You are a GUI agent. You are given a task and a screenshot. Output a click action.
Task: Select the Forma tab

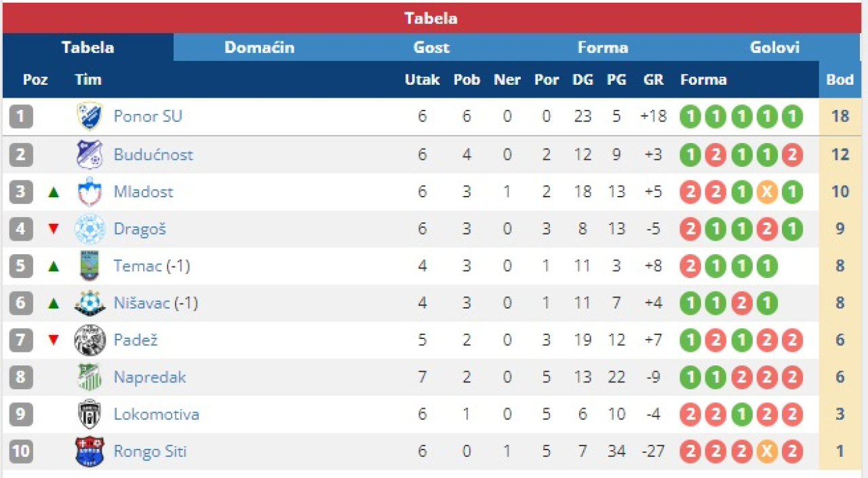coord(603,47)
